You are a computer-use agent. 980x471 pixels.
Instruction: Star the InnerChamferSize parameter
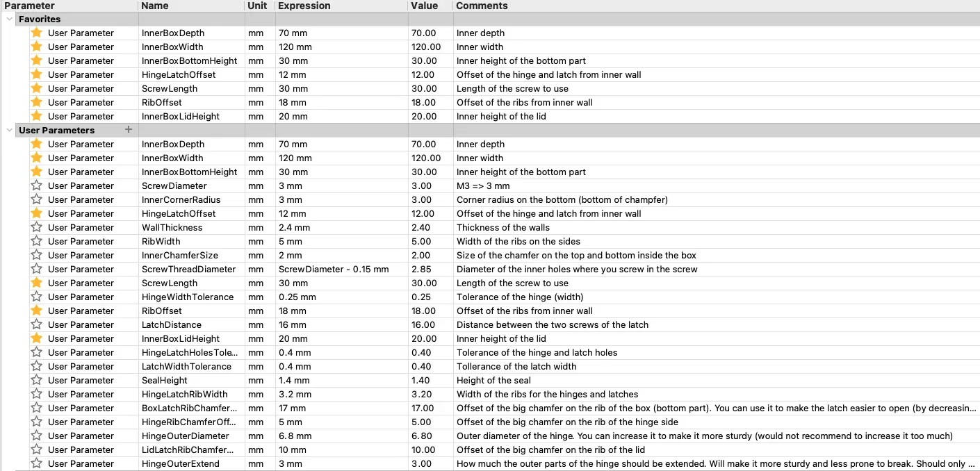(x=37, y=255)
